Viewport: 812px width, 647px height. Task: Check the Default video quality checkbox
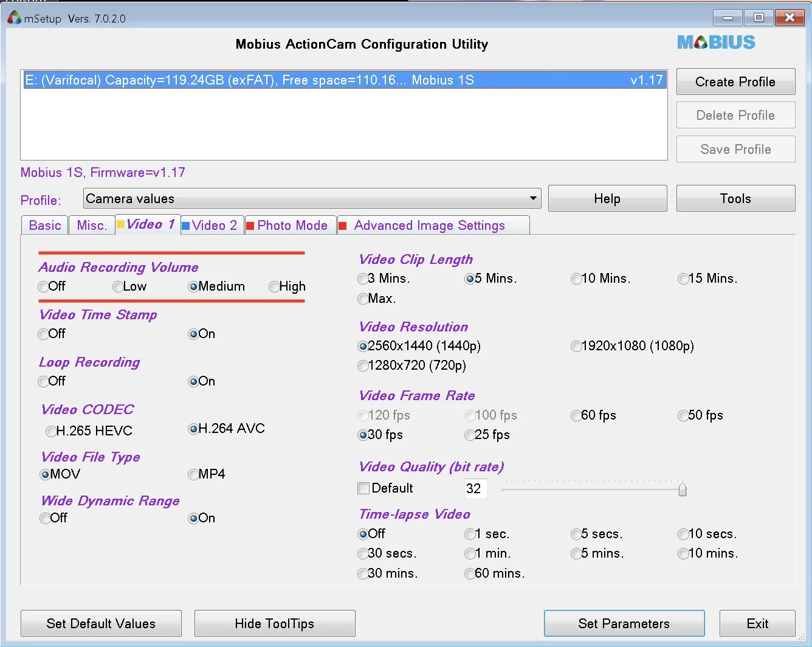point(363,488)
